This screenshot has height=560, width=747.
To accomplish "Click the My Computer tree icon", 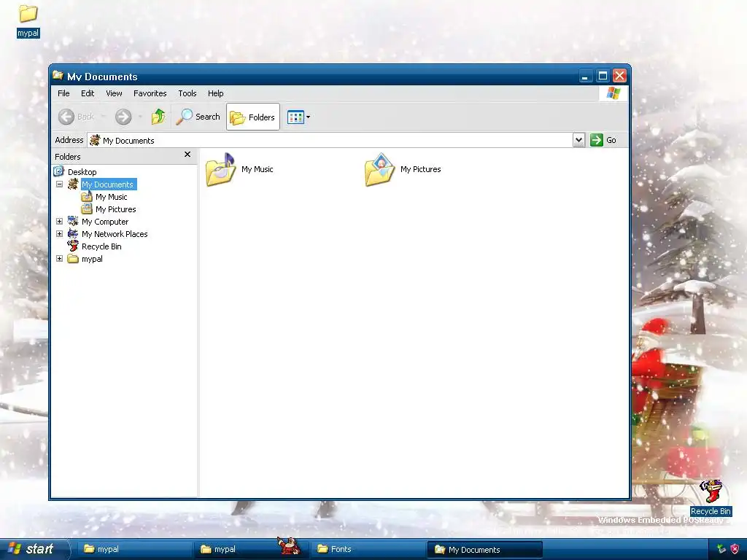I will point(73,221).
